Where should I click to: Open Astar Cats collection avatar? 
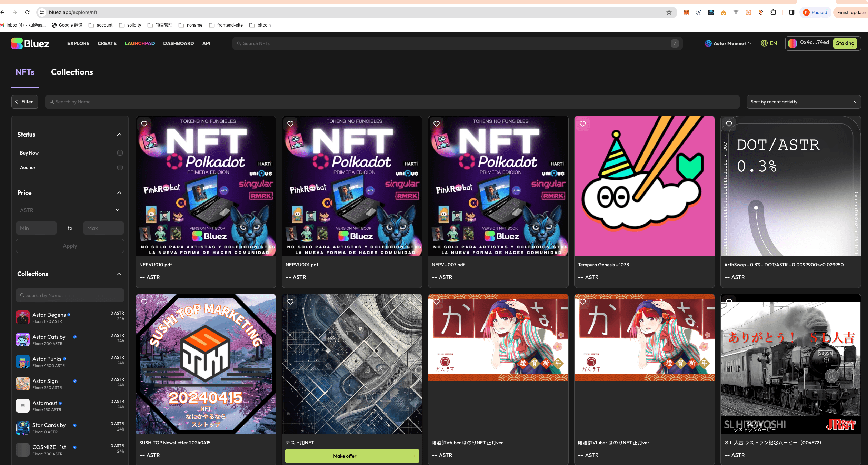(23, 339)
